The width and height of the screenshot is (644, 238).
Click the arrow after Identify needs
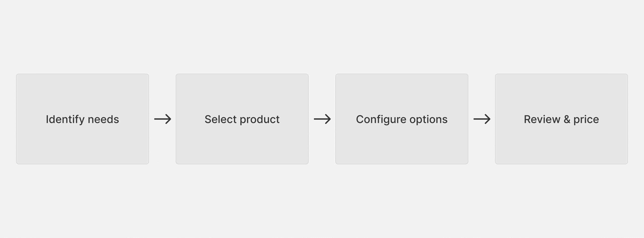[x=163, y=119]
